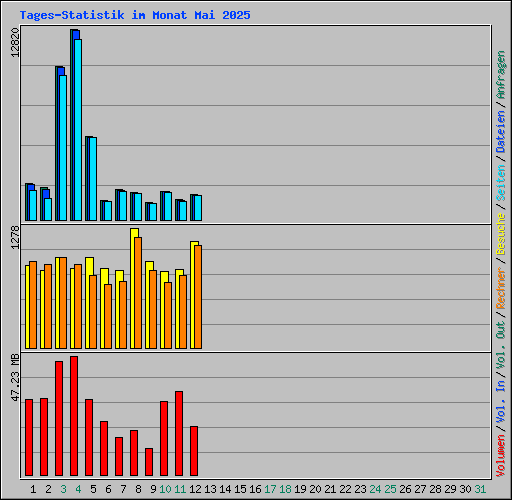Click the tallest cyan pages bar for day 4
Image resolution: width=512 pixels, height=500 pixels.
click(x=78, y=130)
